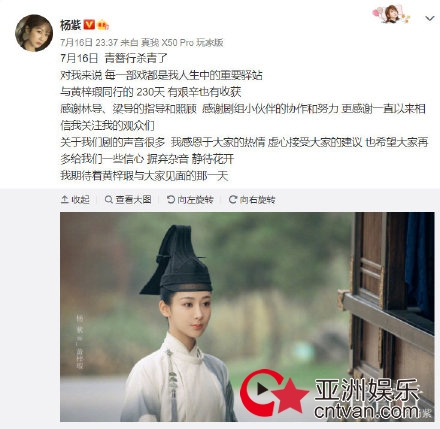Image resolution: width=440 pixels, height=429 pixels.
Task: Click the expanded drama still photo
Action: tap(247, 317)
